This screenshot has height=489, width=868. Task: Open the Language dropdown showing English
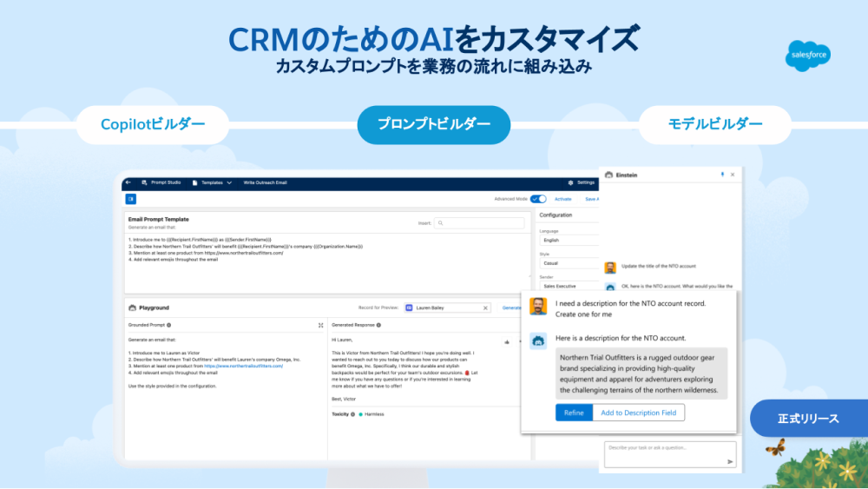tap(569, 241)
